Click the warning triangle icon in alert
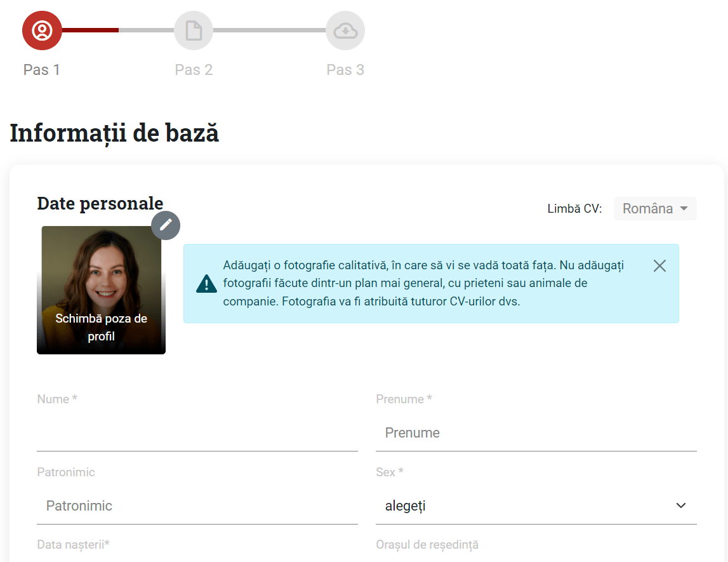The image size is (728, 562). click(x=207, y=284)
